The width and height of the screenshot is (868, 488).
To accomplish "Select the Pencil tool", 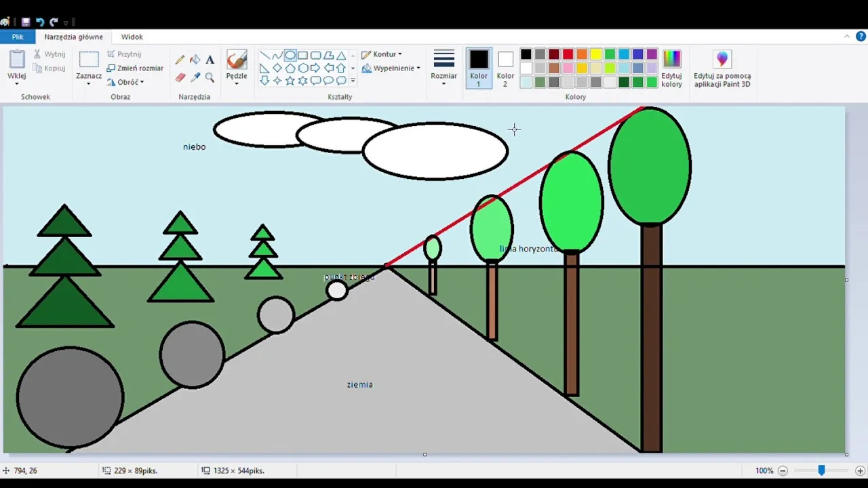I will pos(180,60).
